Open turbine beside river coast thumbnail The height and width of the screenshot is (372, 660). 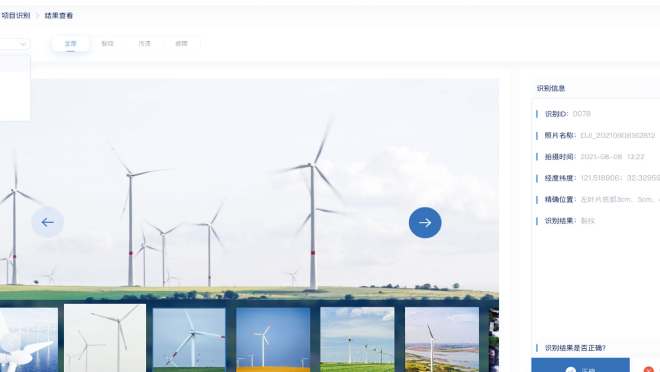[x=442, y=340]
